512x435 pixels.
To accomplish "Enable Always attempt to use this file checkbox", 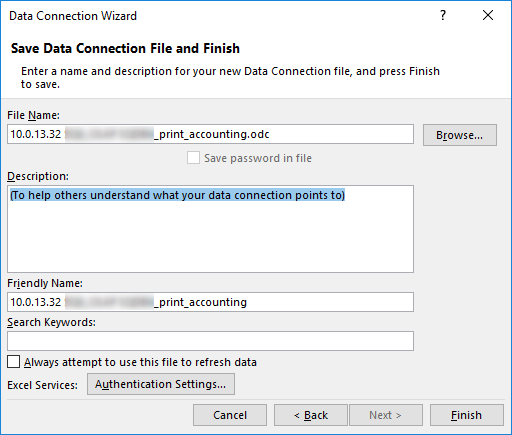I will (x=13, y=362).
